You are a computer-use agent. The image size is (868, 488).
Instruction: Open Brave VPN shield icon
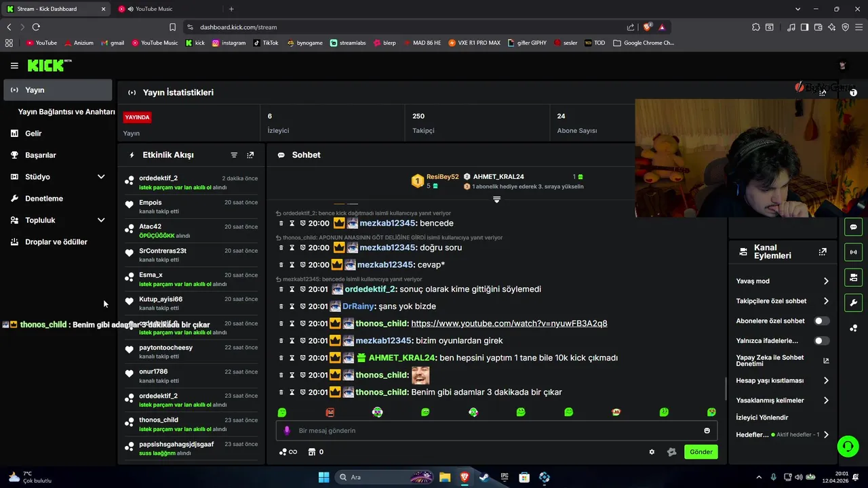[846, 27]
